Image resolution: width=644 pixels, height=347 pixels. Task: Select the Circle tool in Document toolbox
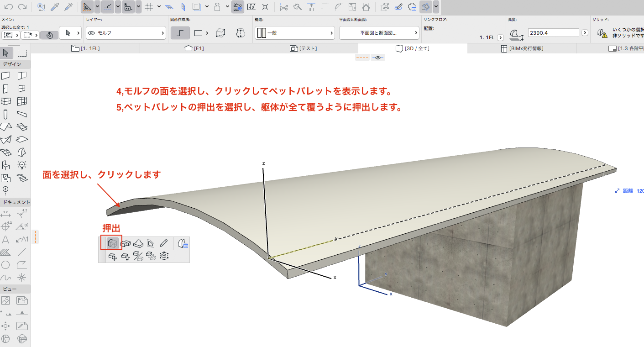(6, 265)
